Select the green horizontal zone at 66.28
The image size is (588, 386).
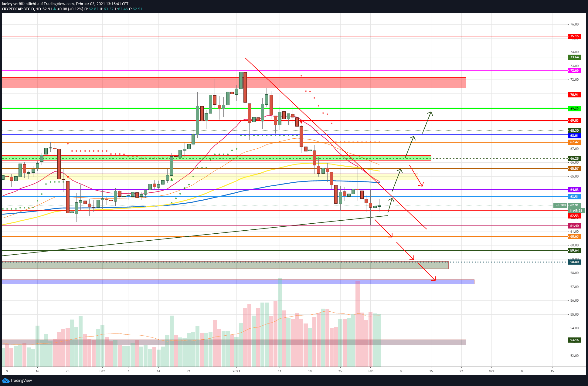pos(216,158)
